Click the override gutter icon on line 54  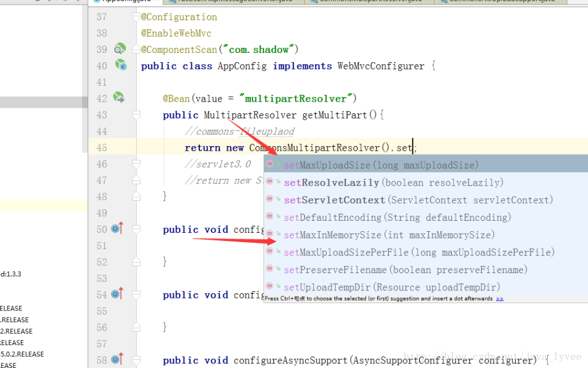pyautogui.click(x=117, y=293)
